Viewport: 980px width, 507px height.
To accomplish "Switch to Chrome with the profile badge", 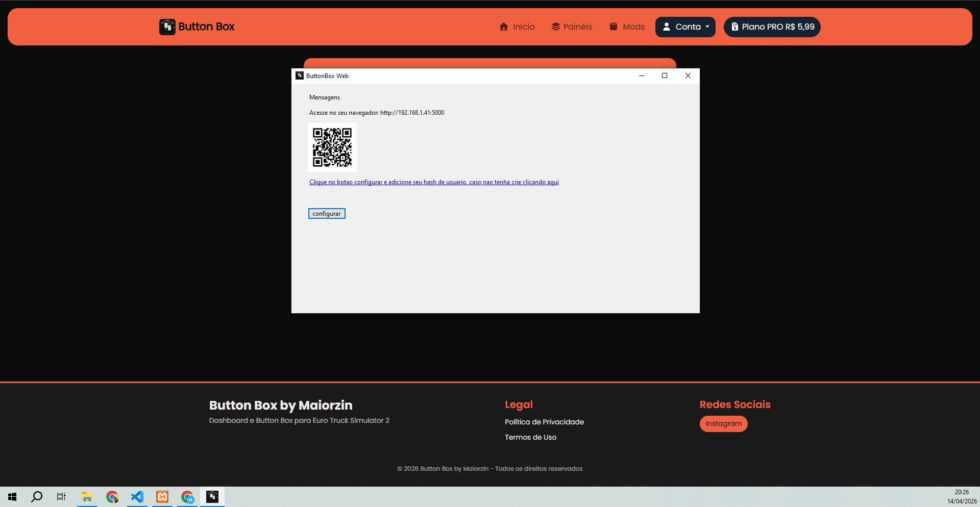I will (x=187, y=497).
